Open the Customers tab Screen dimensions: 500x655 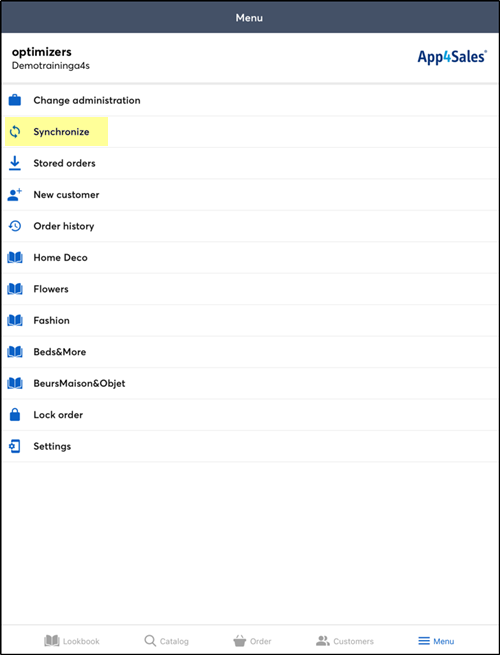[x=345, y=641]
